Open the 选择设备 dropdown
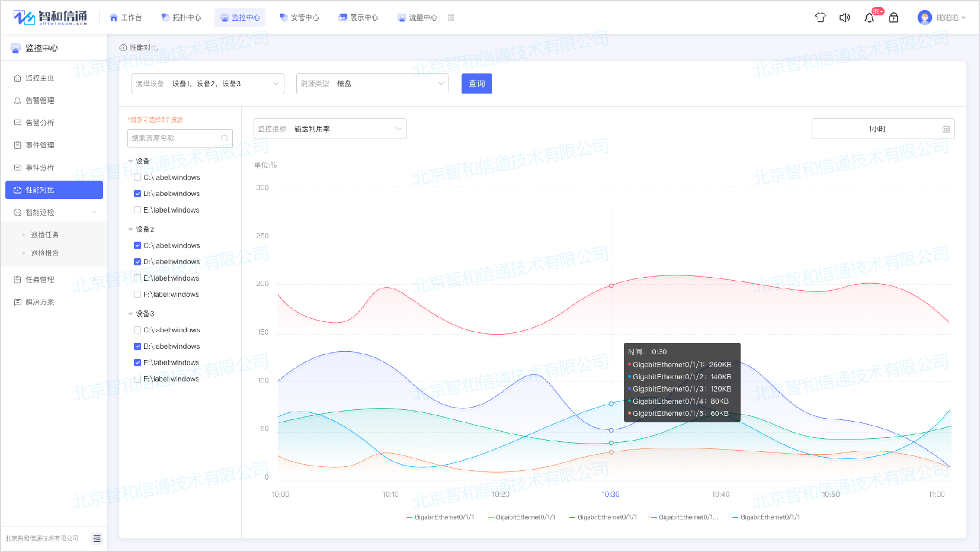 (x=207, y=84)
